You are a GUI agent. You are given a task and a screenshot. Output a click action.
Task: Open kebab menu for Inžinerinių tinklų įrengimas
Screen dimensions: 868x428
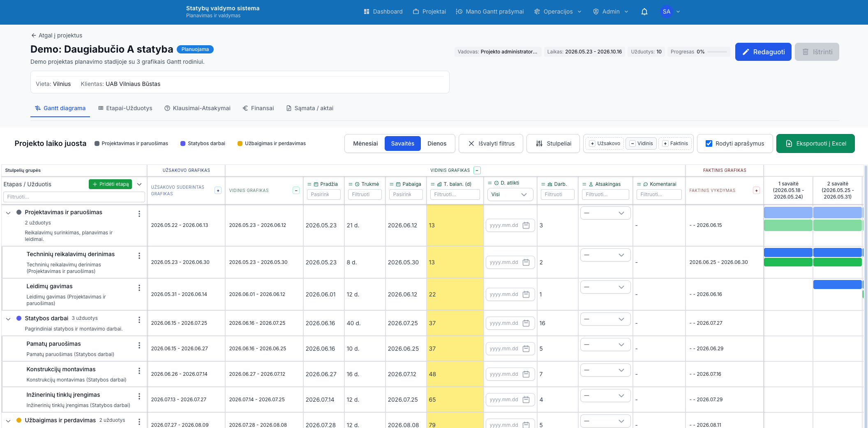[x=139, y=396]
